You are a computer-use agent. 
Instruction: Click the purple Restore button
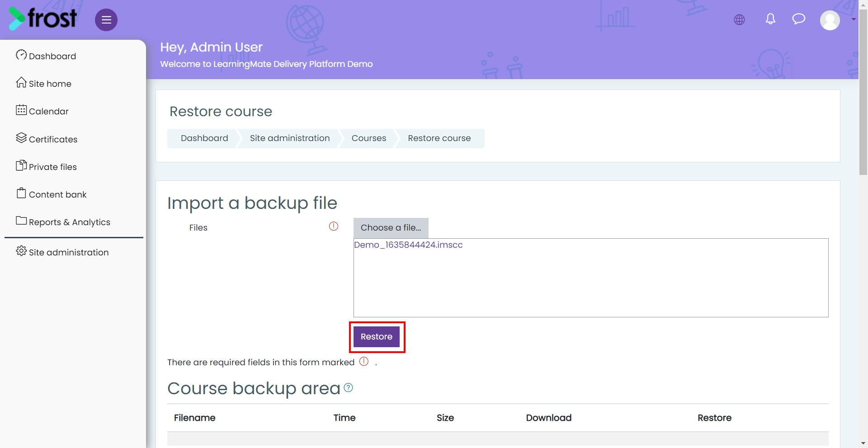tap(377, 337)
